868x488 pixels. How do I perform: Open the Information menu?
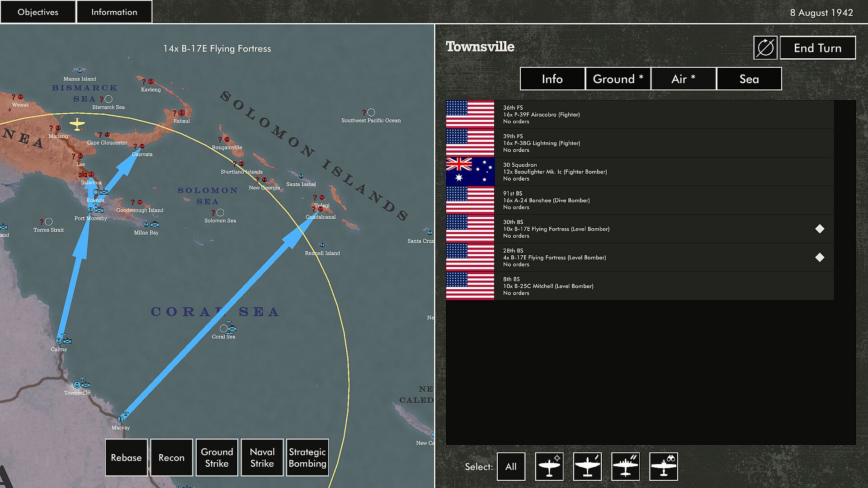114,12
